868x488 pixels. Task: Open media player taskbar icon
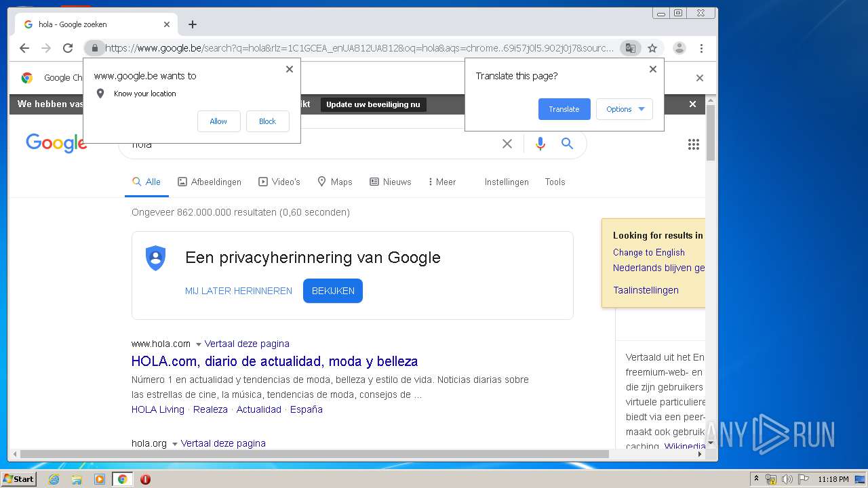[100, 479]
